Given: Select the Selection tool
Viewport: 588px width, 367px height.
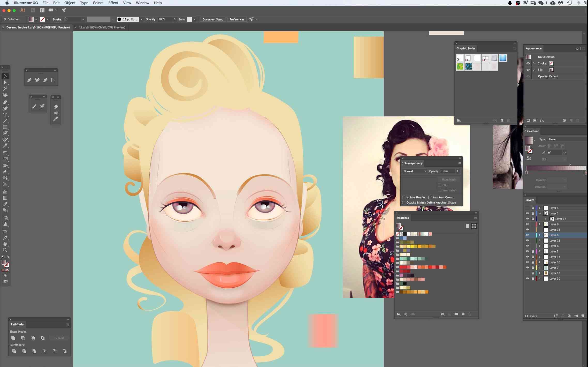Looking at the screenshot, I should [5, 76].
